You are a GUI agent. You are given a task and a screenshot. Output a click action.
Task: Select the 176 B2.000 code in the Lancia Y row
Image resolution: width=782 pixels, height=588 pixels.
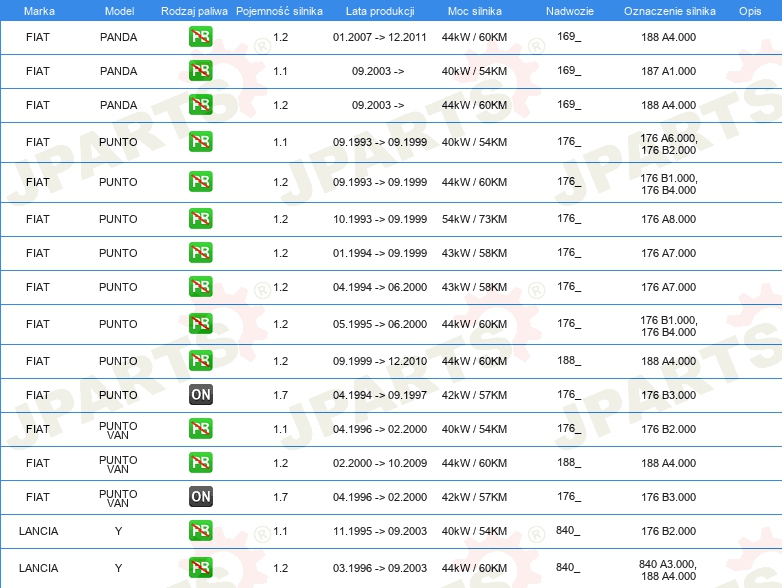[x=668, y=531]
